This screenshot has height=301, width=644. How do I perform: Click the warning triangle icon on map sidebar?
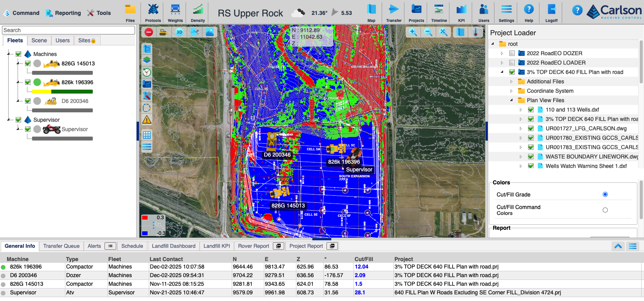147,119
